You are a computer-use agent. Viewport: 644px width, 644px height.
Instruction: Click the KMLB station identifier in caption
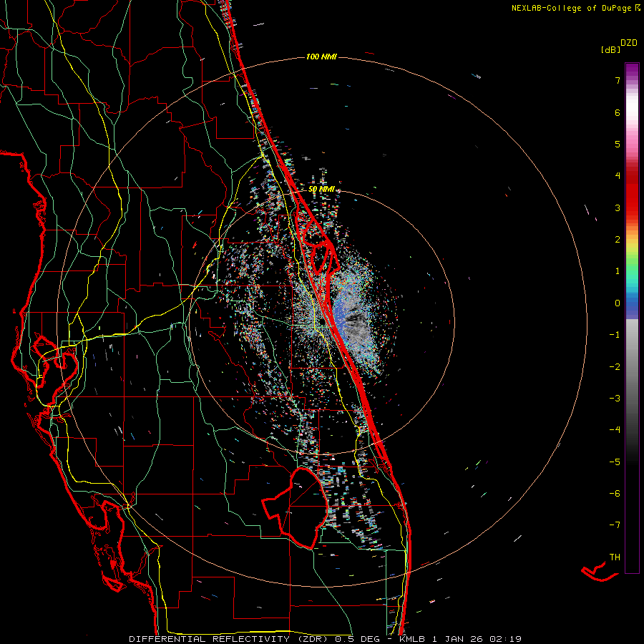pyautogui.click(x=412, y=639)
